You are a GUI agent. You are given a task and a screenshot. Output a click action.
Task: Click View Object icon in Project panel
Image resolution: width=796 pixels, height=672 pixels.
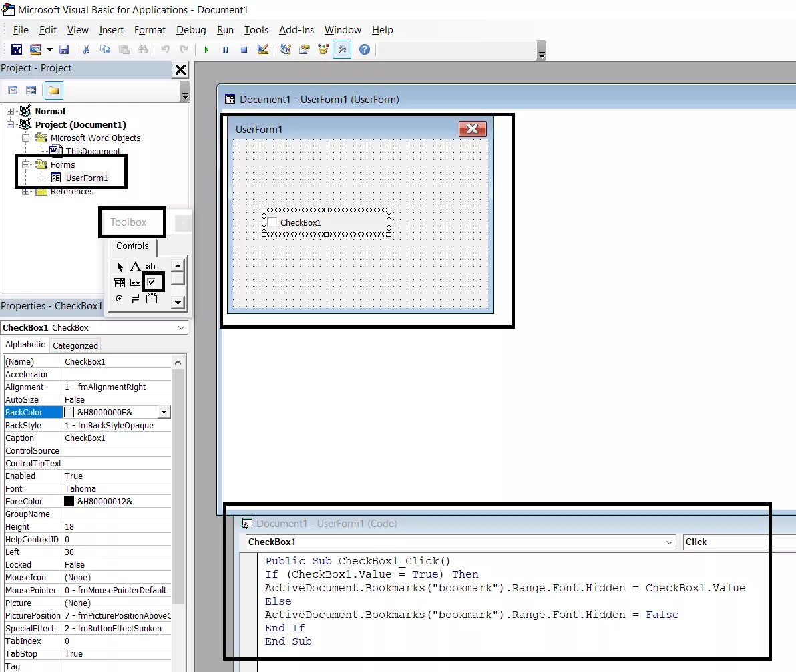click(x=31, y=90)
